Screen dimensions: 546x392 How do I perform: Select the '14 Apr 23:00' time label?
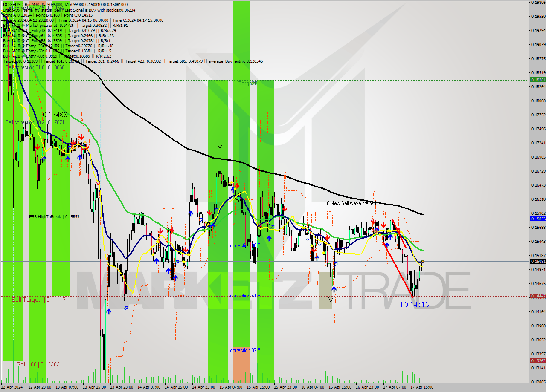(x=203, y=387)
